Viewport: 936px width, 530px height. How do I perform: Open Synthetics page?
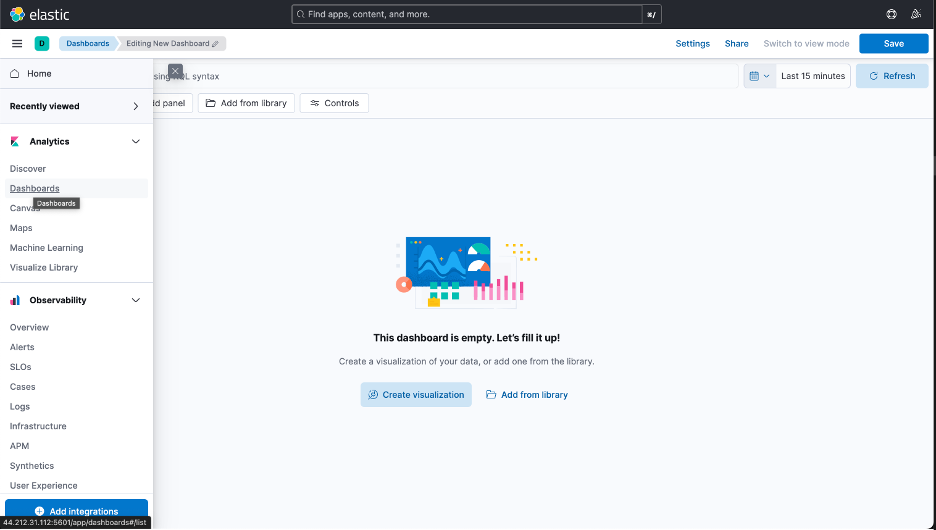point(32,466)
